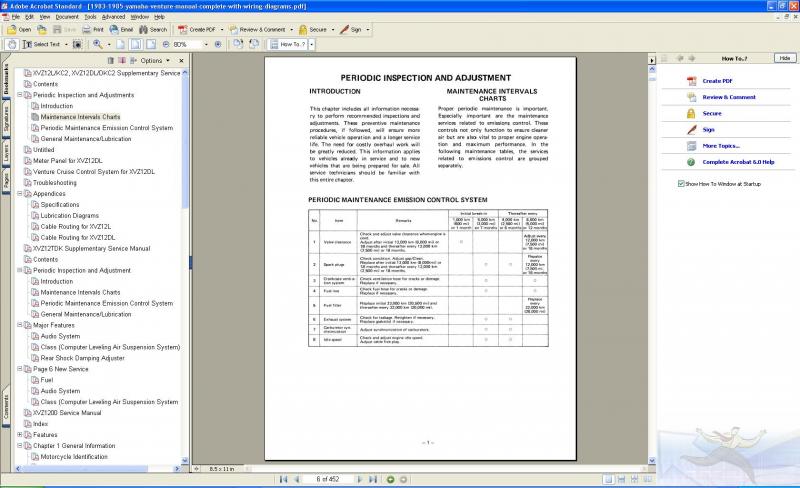Image resolution: width=800 pixels, height=488 pixels.
Task: Open the Search binoculars tool
Action: click(x=153, y=30)
